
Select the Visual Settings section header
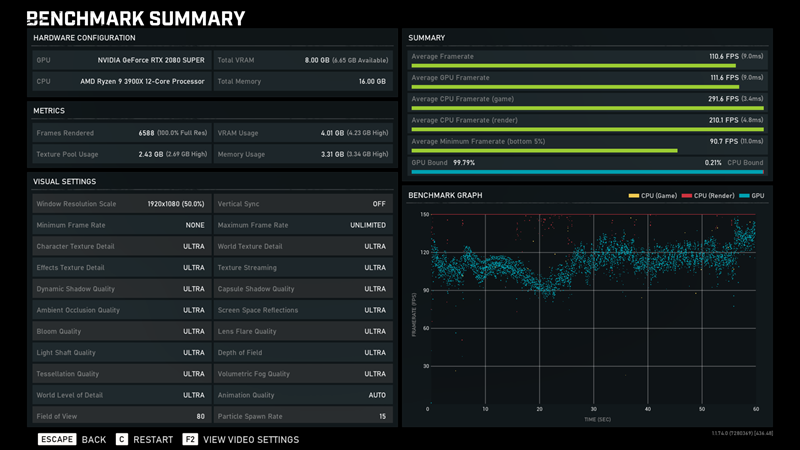(65, 182)
